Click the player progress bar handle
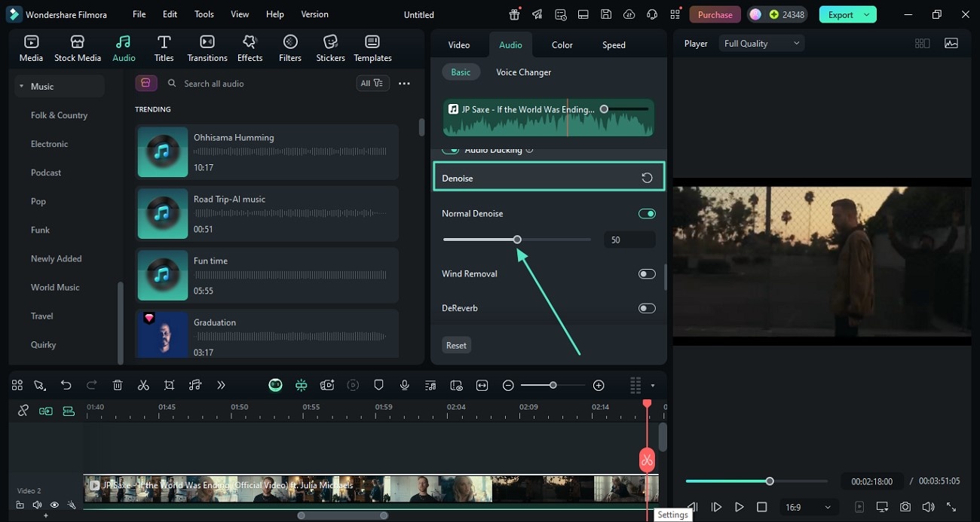 point(770,481)
